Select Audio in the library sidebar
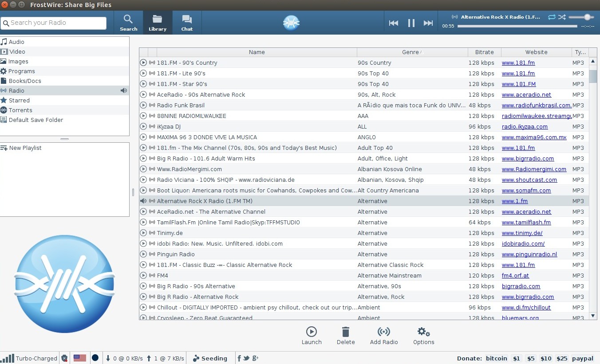 click(x=64, y=42)
